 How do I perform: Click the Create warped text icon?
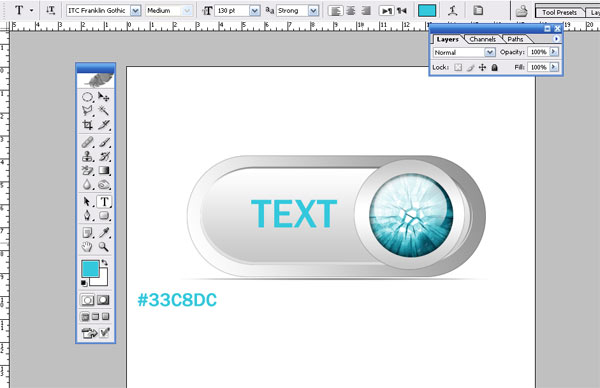pos(453,11)
